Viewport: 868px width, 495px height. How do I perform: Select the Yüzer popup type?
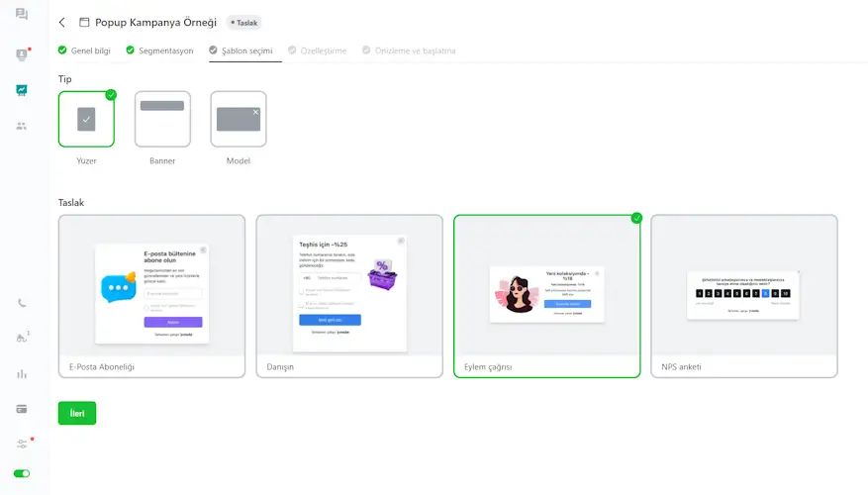click(86, 119)
